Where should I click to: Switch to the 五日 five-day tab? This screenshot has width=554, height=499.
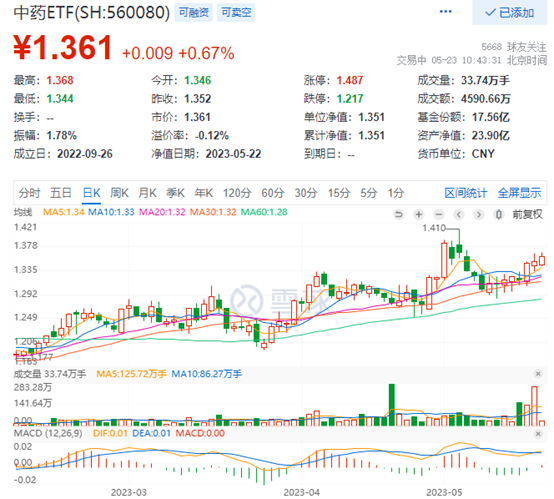[x=60, y=193]
